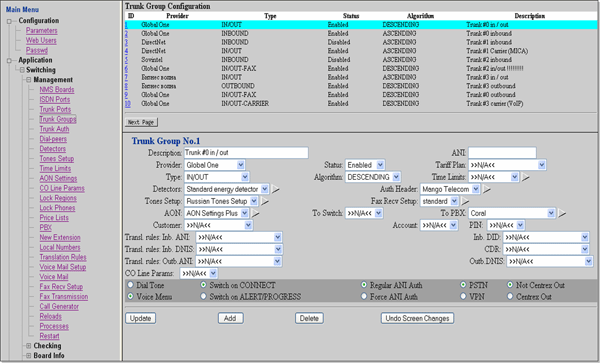The height and width of the screenshot is (363, 600).
Task: Open the Status dropdown showing Enabled
Action: click(x=365, y=165)
